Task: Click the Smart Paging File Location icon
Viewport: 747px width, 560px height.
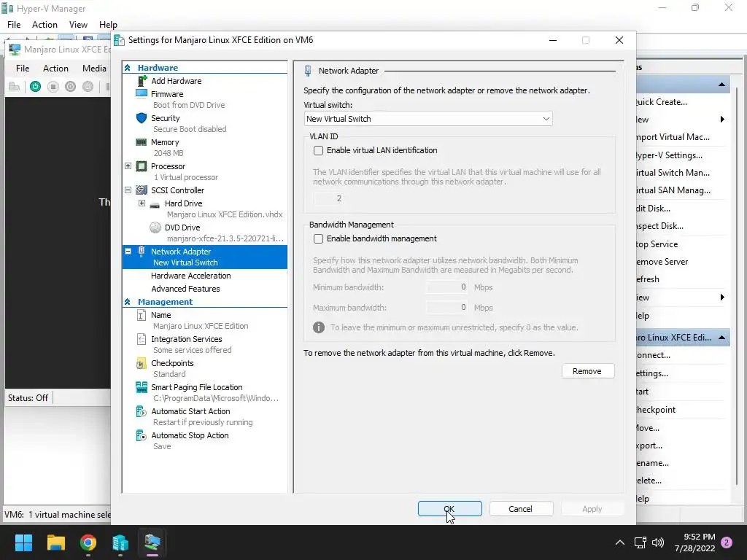Action: 142,387
